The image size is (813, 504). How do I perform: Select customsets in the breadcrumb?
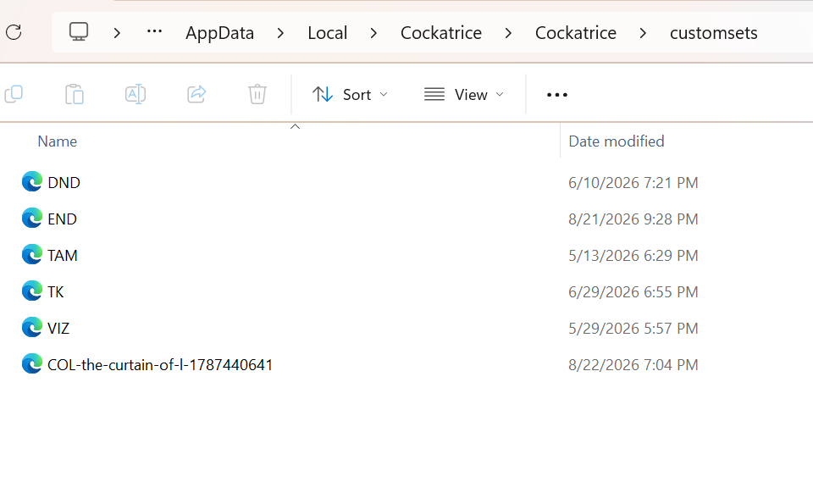(713, 33)
